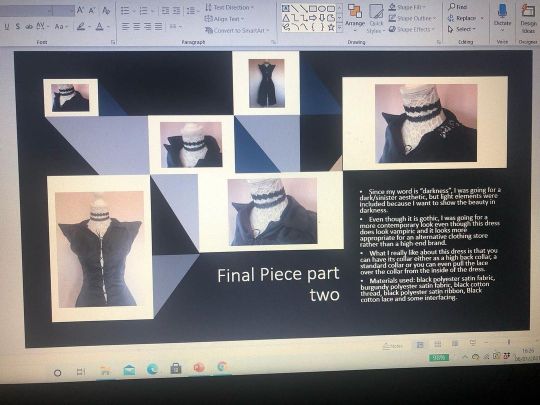Open the Change Case dropdown
This screenshot has height=405, width=540.
pos(61,26)
